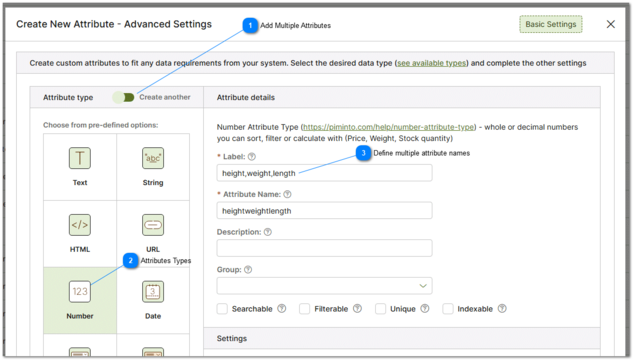
Task: Open the see available types link
Action: click(x=431, y=63)
